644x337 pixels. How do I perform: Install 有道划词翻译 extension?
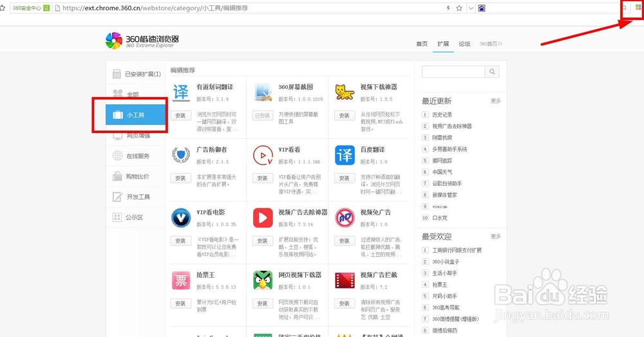point(181,116)
